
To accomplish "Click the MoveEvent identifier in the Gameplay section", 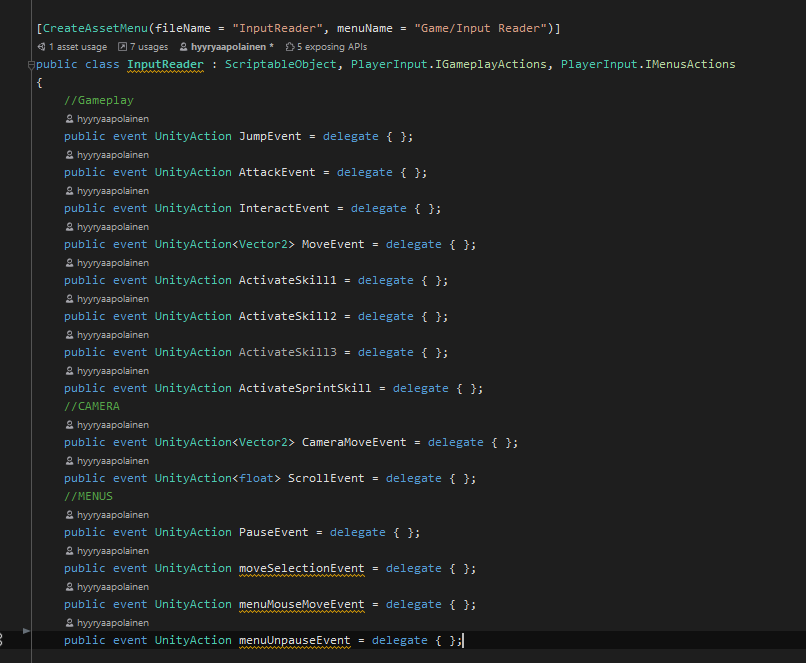I will [333, 244].
